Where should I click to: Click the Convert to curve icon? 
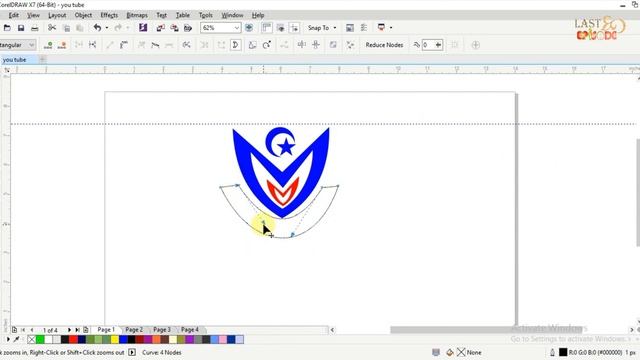(x=124, y=45)
